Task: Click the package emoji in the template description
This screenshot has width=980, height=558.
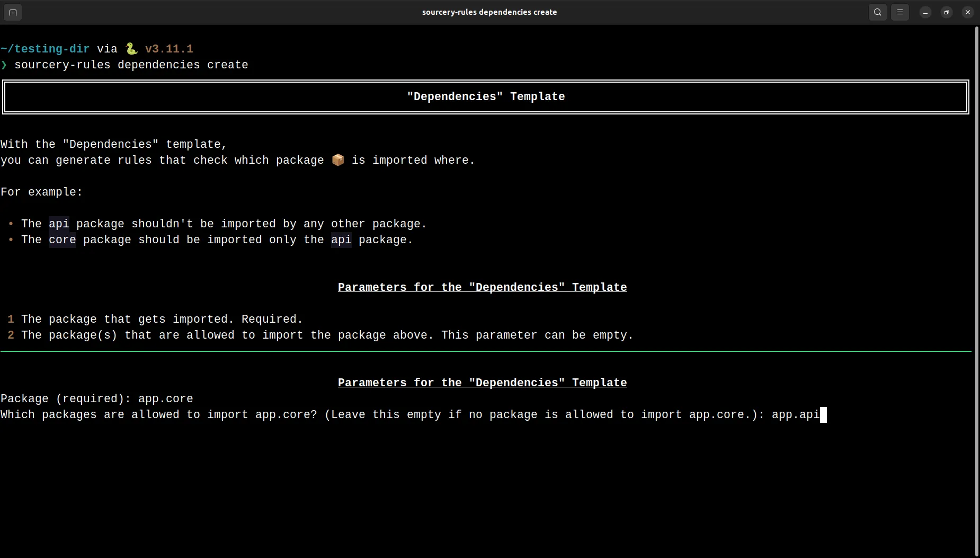Action: (x=337, y=160)
